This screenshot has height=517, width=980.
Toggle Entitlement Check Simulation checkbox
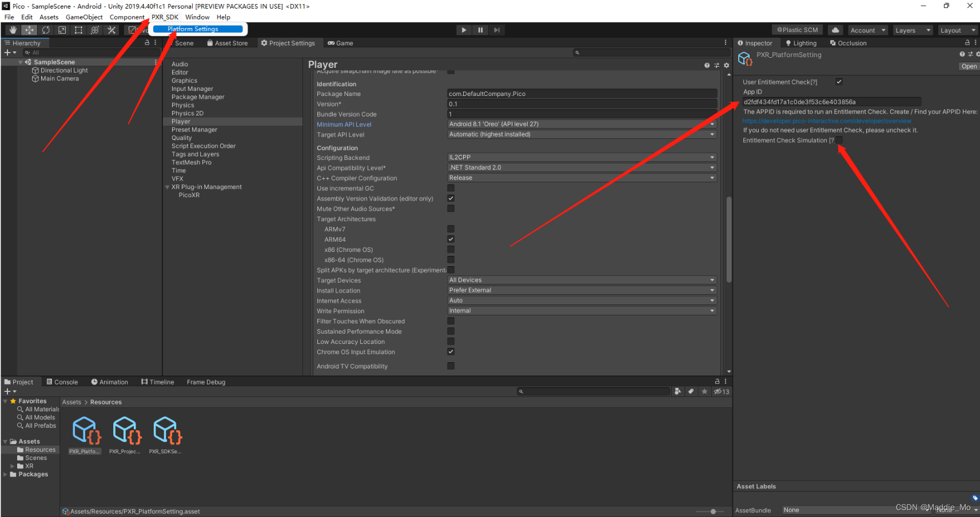839,140
